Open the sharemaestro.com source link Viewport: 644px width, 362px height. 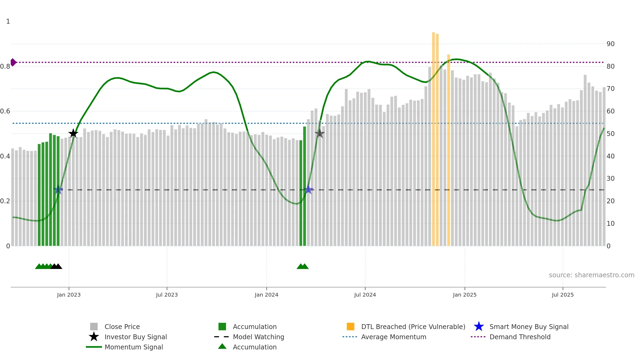pos(592,275)
